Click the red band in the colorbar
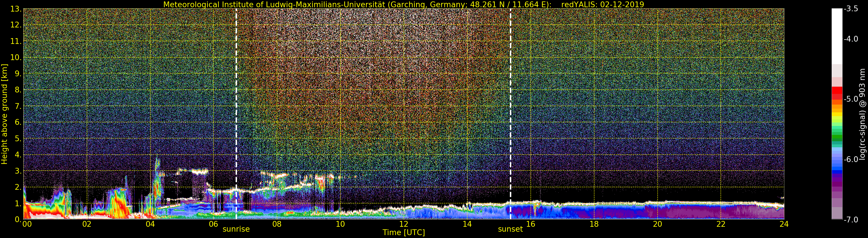Viewport: 868px width, 238px height. (x=837, y=93)
